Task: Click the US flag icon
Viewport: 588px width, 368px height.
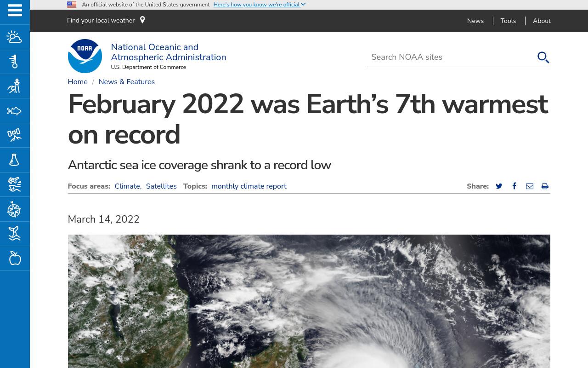Action: [72, 5]
